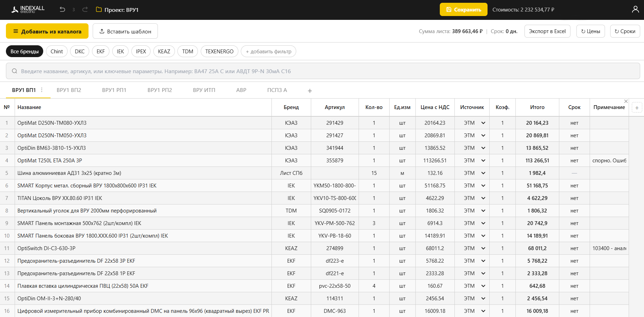Viewport: 644px width, 317px height.
Task: Switch to ВРУ1 РП1 tab
Action: pyautogui.click(x=114, y=90)
